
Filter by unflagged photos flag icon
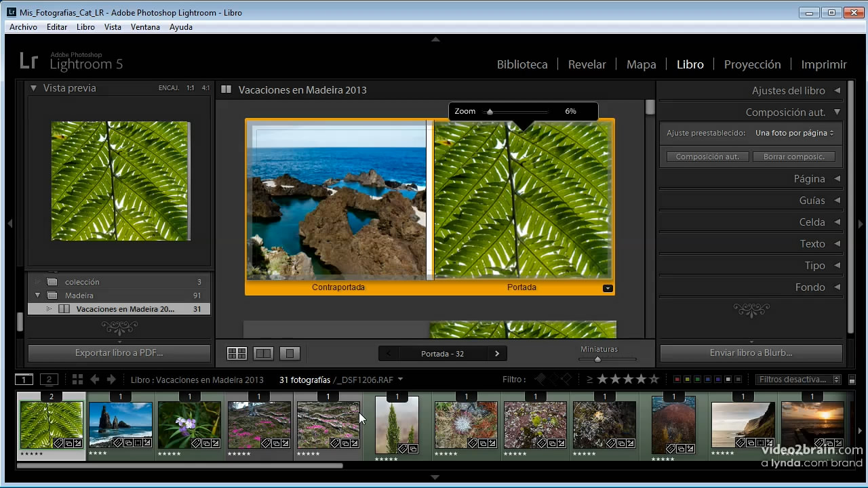point(553,380)
